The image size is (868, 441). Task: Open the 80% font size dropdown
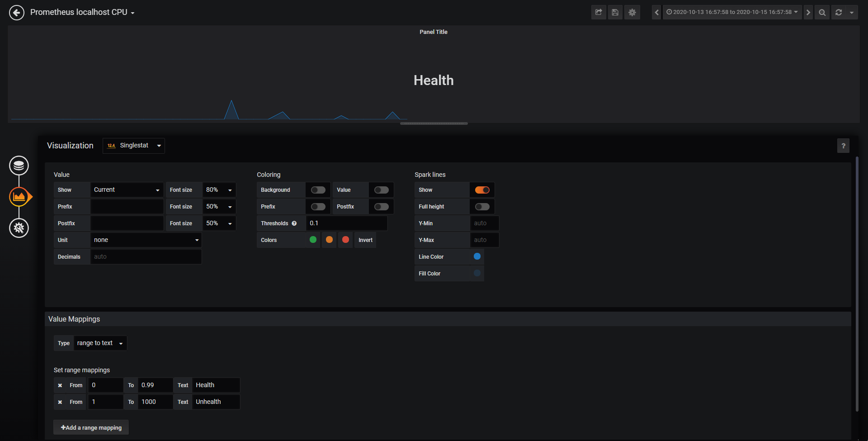point(219,190)
